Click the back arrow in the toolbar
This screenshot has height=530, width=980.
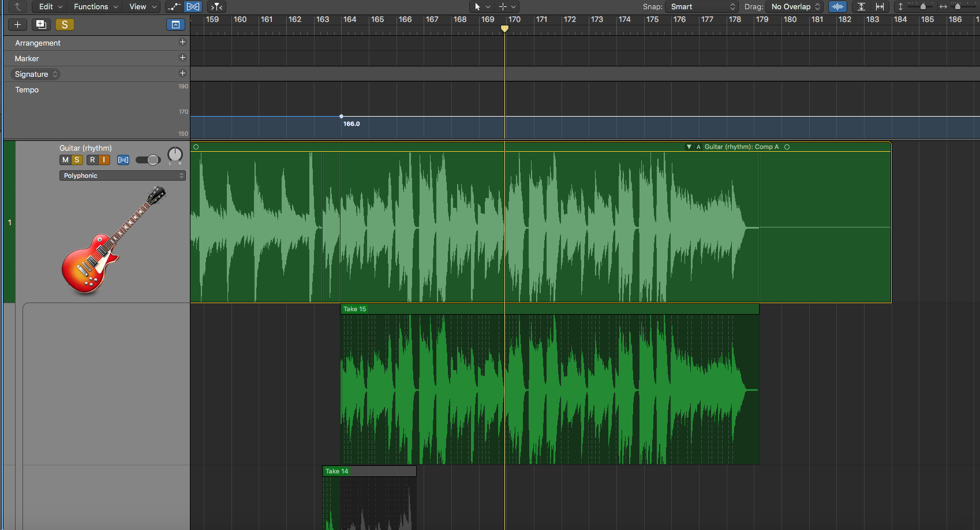tap(18, 7)
